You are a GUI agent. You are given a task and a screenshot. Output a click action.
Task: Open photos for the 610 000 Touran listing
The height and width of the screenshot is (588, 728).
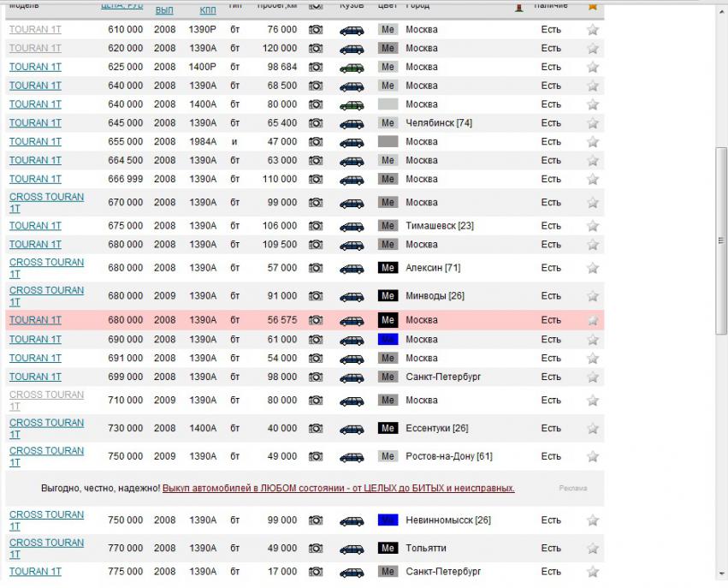[316, 30]
